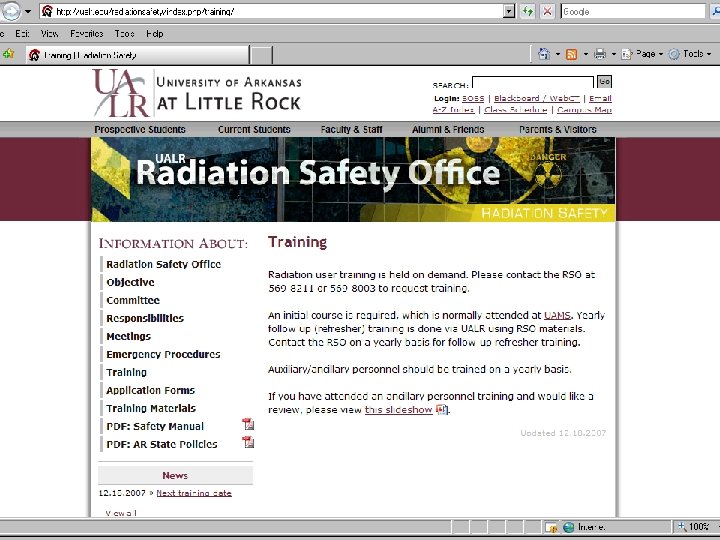This screenshot has width=720, height=540.
Task: Open the Page toolbar menu
Action: 642,54
